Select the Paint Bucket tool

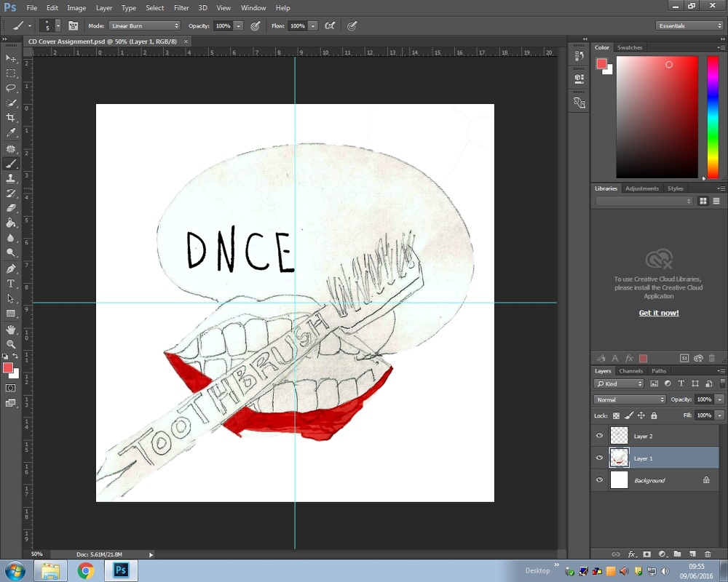(x=11, y=223)
